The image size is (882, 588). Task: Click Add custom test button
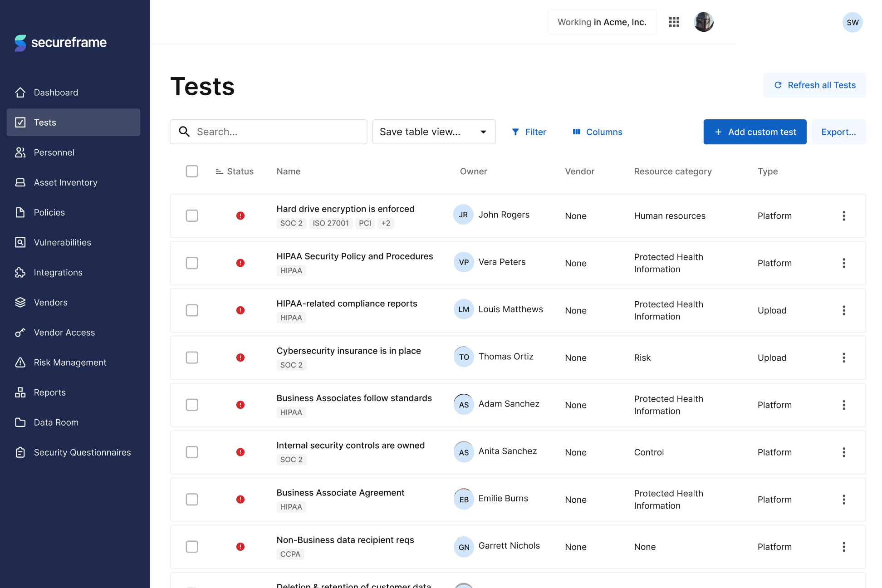755,132
